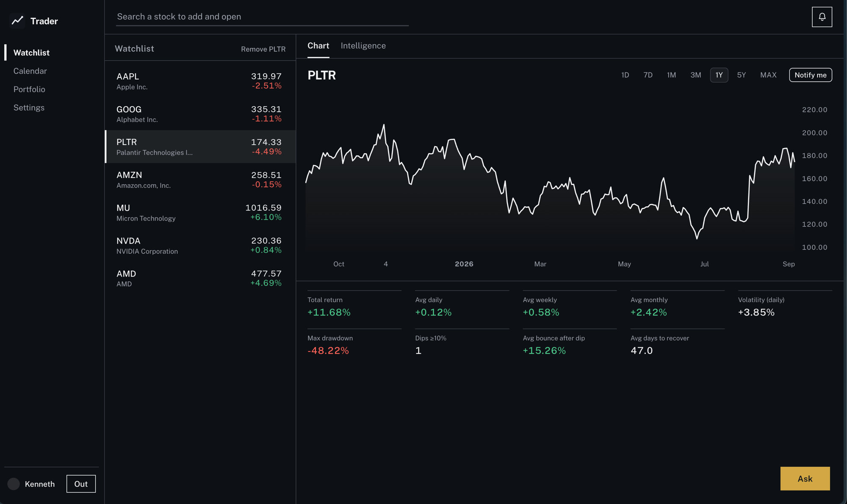Click the Trader logo chart icon

pos(17,21)
